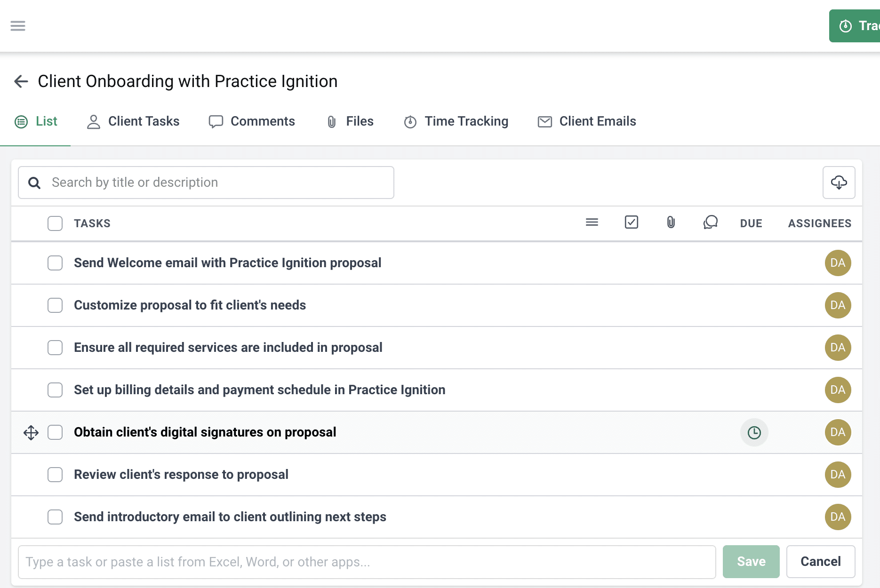The width and height of the screenshot is (880, 588).
Task: Check 'Review client's response' checkbox
Action: [x=55, y=475]
